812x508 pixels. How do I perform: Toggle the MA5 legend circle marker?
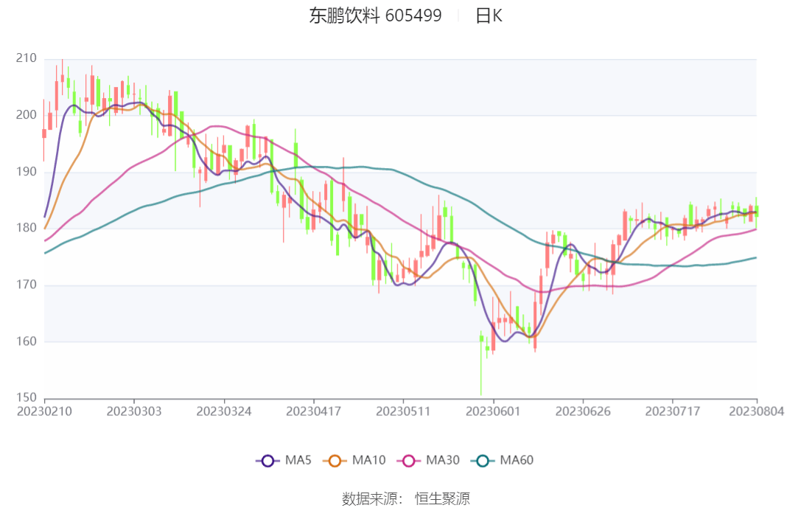[267, 461]
